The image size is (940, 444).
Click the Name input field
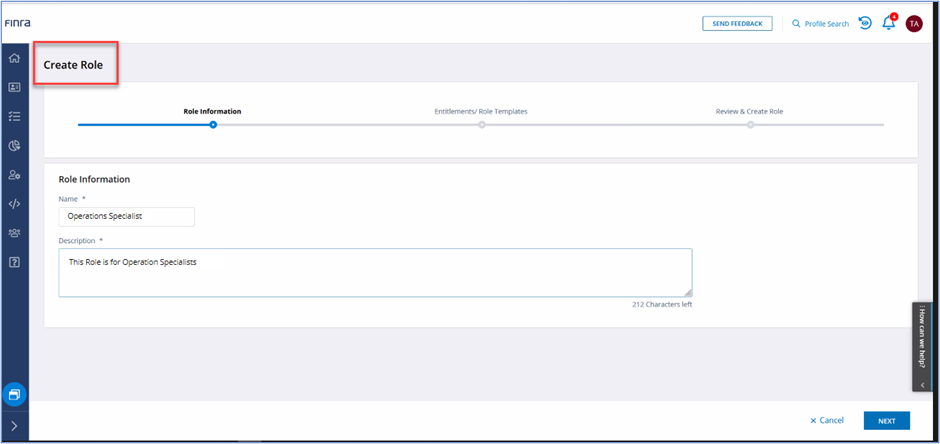(x=126, y=216)
